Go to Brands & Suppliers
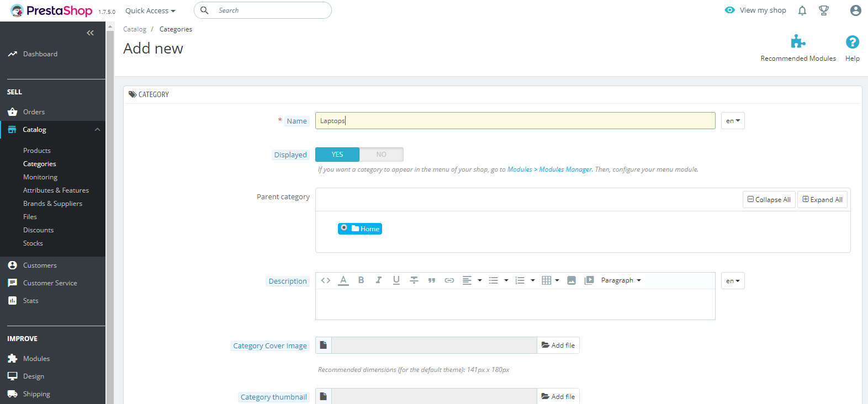This screenshot has width=868, height=404. tap(52, 204)
